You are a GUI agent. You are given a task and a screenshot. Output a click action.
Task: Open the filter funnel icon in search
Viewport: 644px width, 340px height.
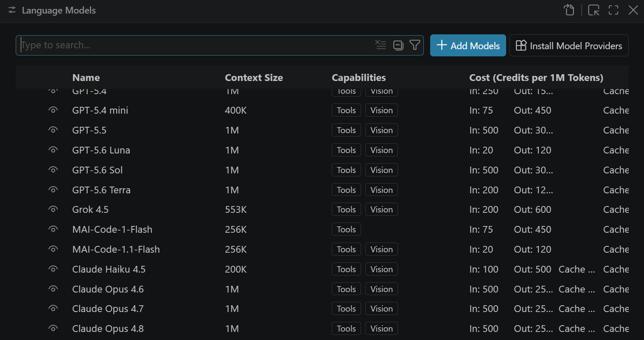pos(415,45)
